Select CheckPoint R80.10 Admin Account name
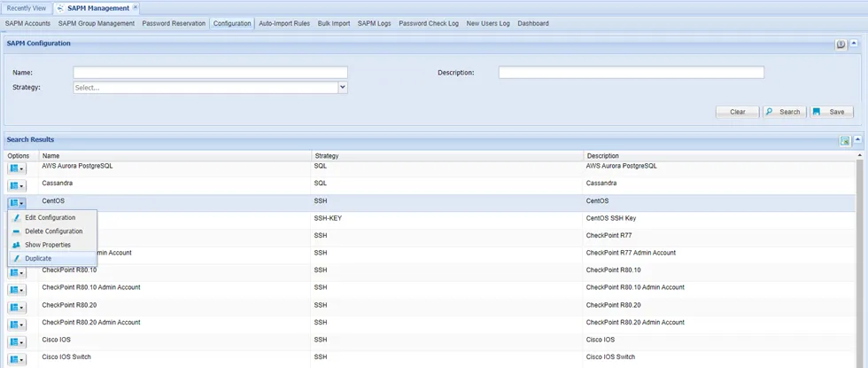 [x=91, y=287]
